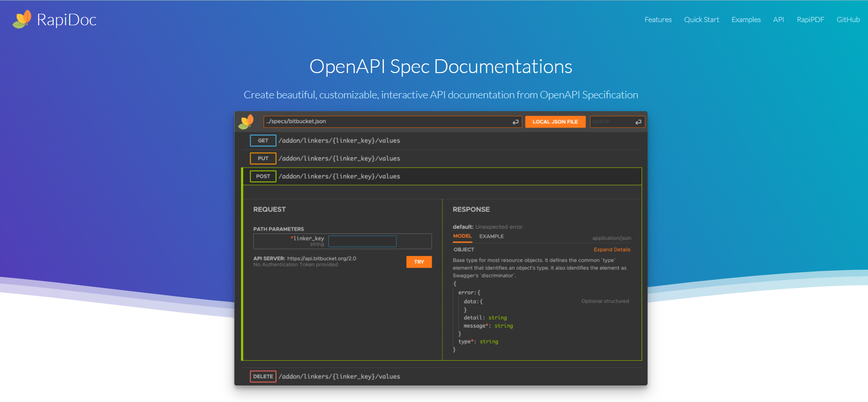The width and height of the screenshot is (868, 402).
Task: Click the spec URL field containing bitbucket.json
Action: 392,122
